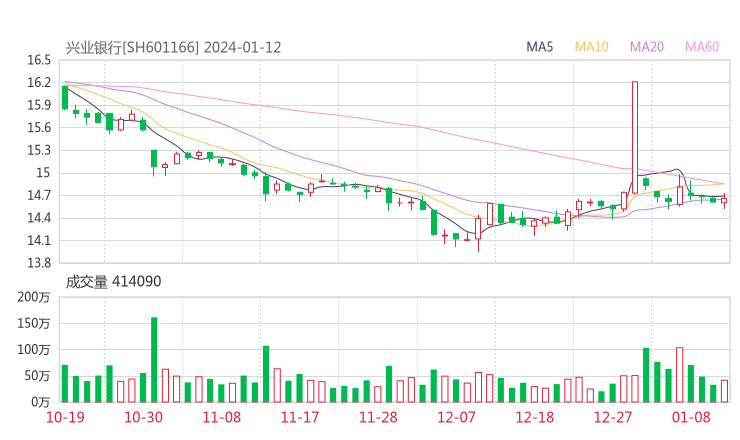740x440 pixels.
Task: Click the 12-27 date label
Action: [613, 417]
